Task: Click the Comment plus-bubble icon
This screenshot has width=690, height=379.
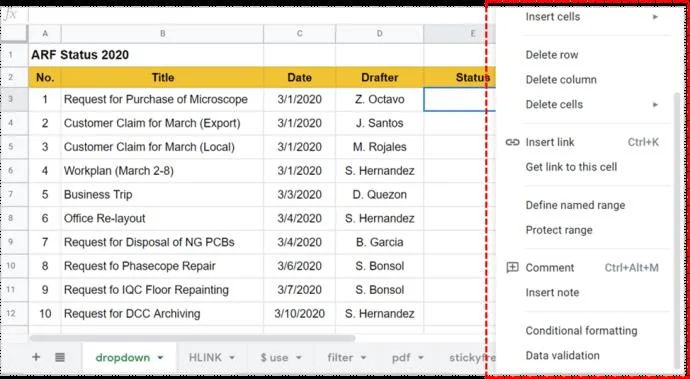Action: 512,268
